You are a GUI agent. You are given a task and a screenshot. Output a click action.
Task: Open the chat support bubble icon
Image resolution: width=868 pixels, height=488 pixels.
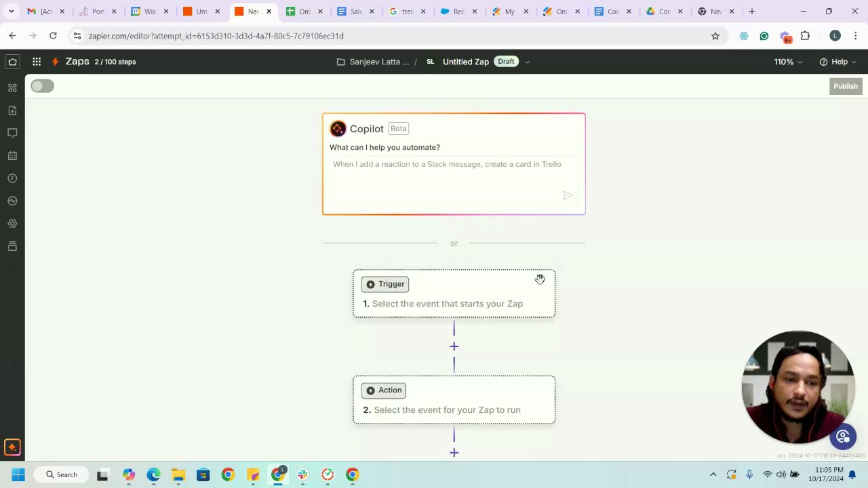pos(843,436)
